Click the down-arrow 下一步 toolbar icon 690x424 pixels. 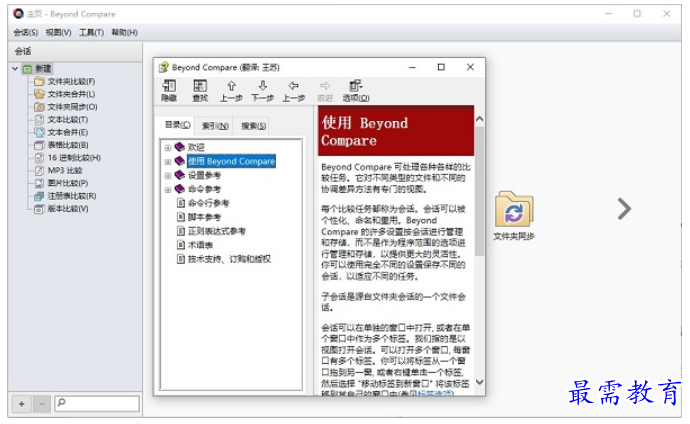(x=263, y=91)
